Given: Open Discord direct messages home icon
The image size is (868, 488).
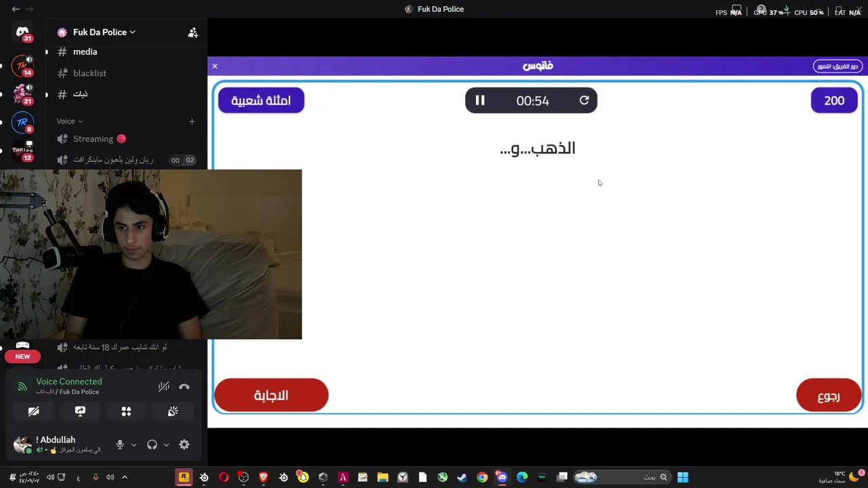Looking at the screenshot, I should click(22, 32).
